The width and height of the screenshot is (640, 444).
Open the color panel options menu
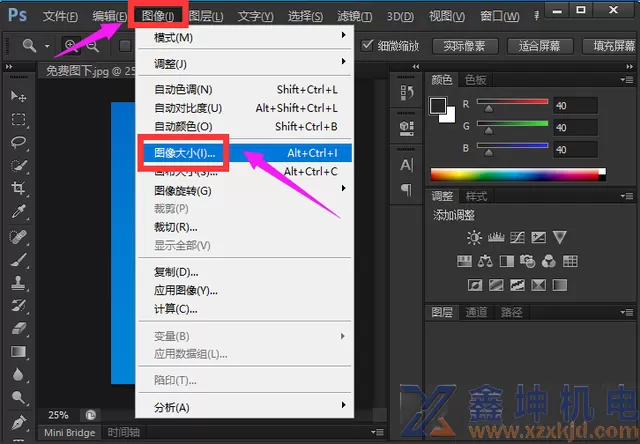[627, 80]
